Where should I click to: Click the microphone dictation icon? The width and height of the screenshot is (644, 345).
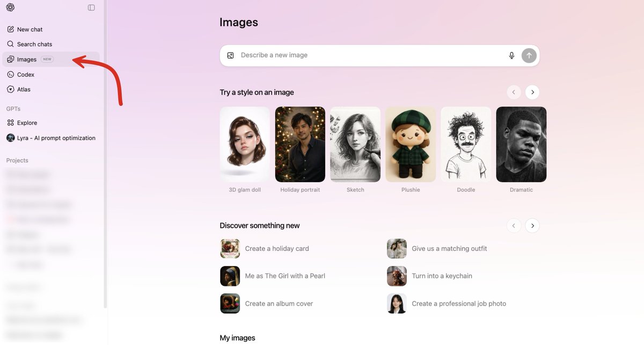click(511, 55)
